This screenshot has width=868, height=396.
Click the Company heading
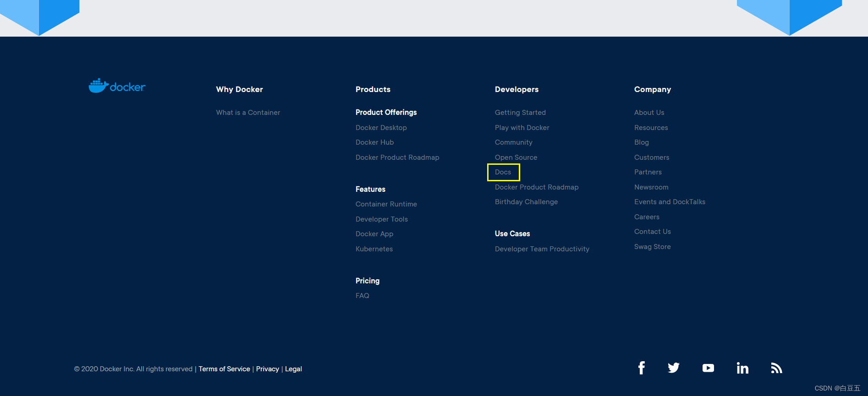[x=653, y=89]
